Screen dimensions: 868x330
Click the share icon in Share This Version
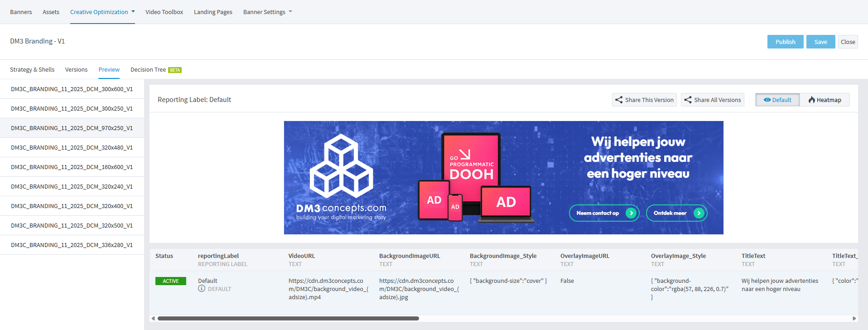tap(619, 100)
